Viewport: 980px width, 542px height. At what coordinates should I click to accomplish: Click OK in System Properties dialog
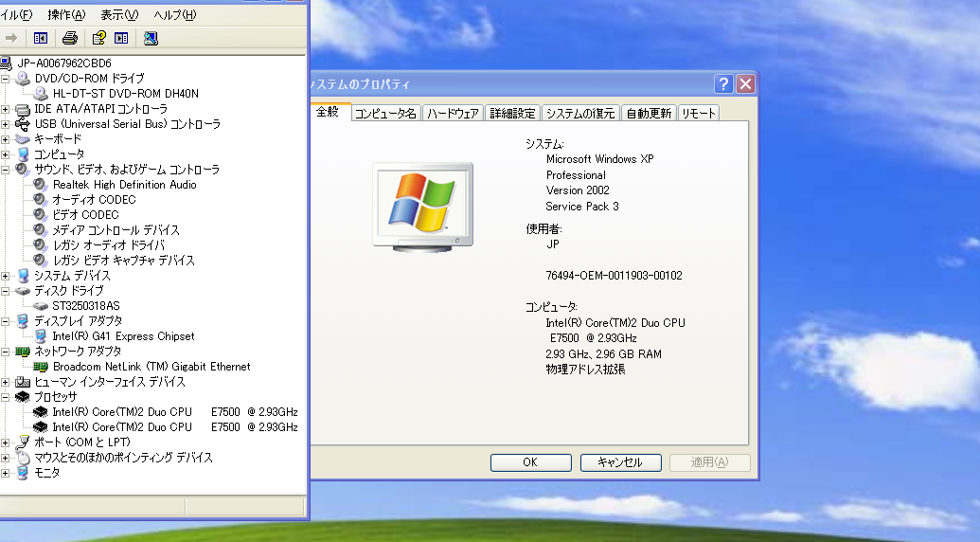pos(530,462)
